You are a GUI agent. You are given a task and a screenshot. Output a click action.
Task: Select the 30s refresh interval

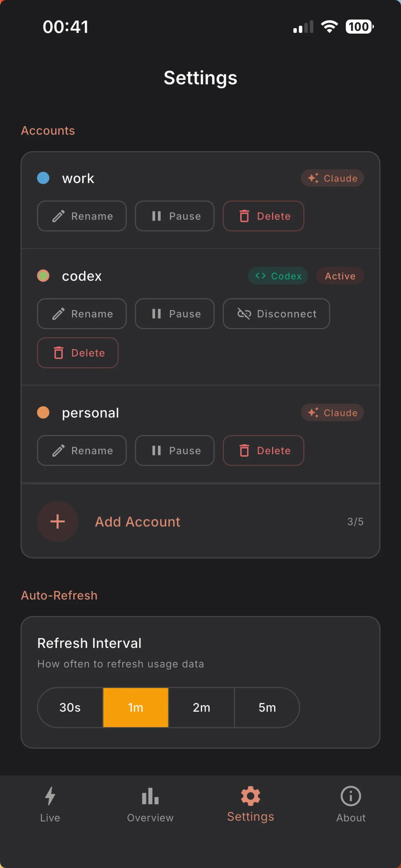(x=70, y=708)
